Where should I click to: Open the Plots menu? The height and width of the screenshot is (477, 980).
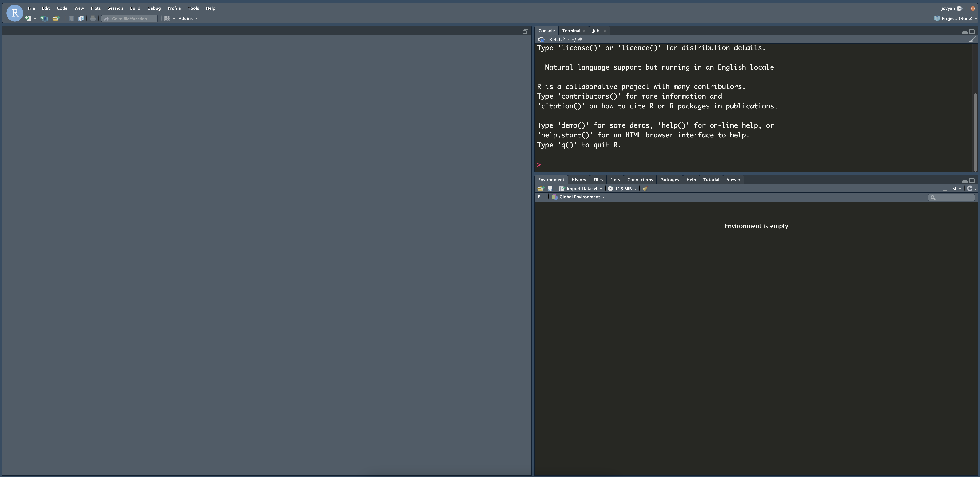pyautogui.click(x=96, y=8)
